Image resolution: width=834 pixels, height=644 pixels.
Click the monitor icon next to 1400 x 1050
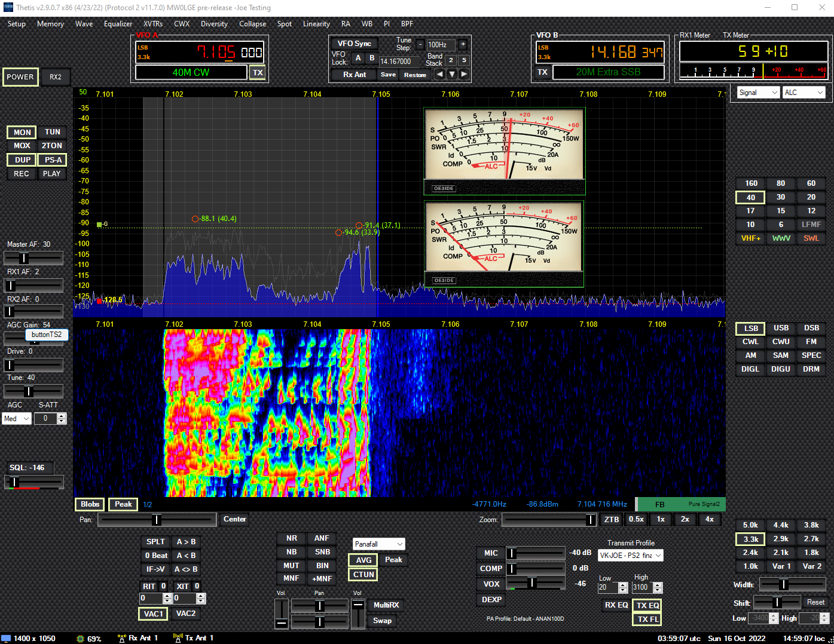pyautogui.click(x=7, y=638)
